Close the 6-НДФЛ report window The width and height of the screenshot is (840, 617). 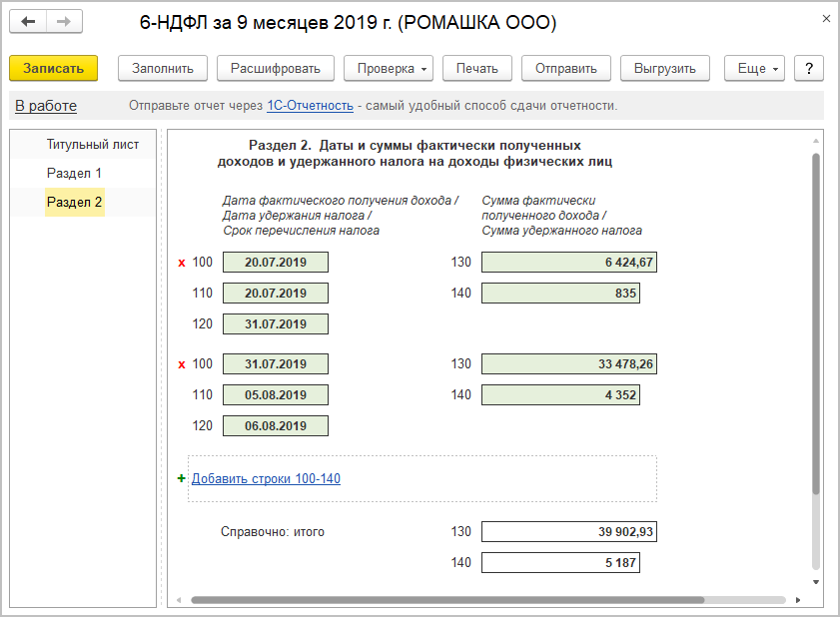pos(826,19)
